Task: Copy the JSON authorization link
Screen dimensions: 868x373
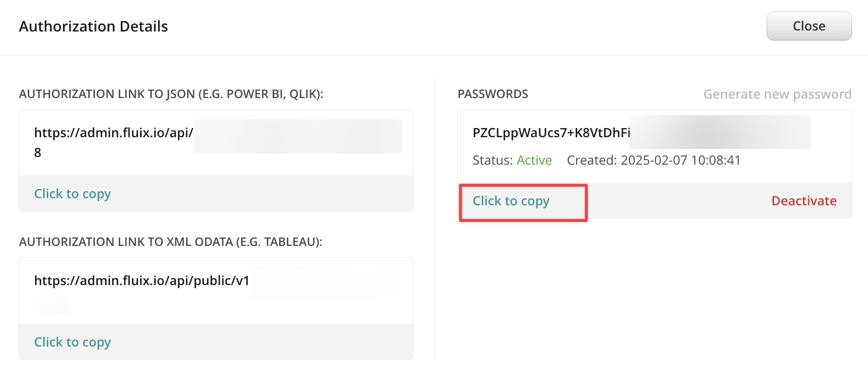Action: pos(73,194)
